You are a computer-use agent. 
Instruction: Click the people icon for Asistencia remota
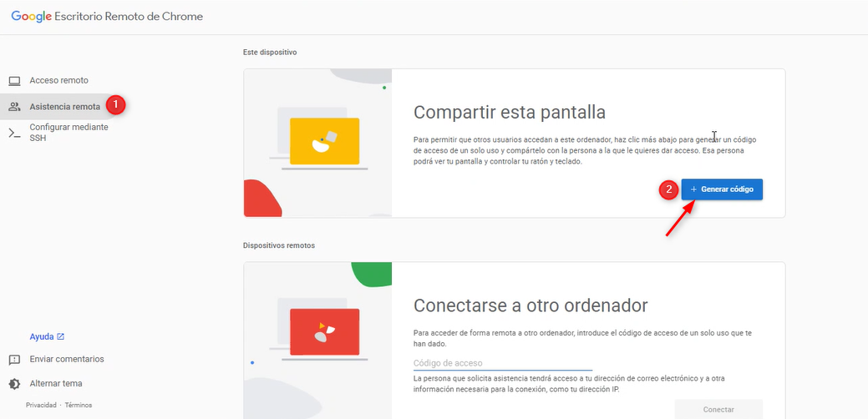coord(14,107)
